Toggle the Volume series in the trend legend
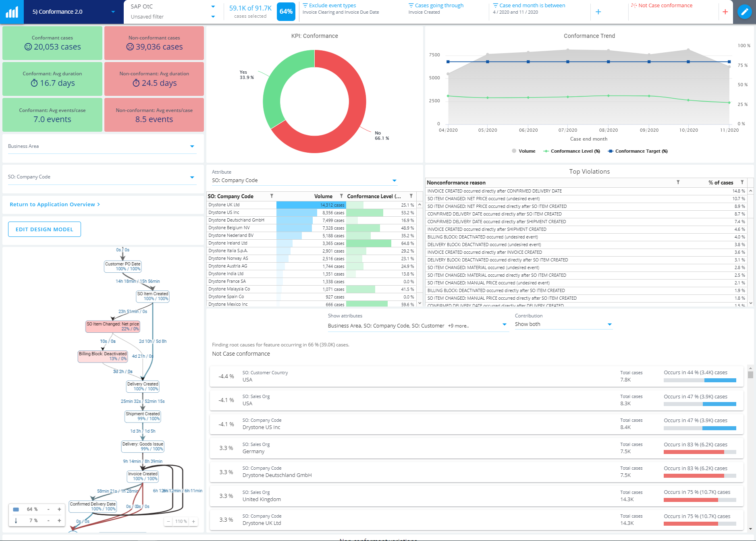Viewport: 756px width, 541px height. pos(523,151)
